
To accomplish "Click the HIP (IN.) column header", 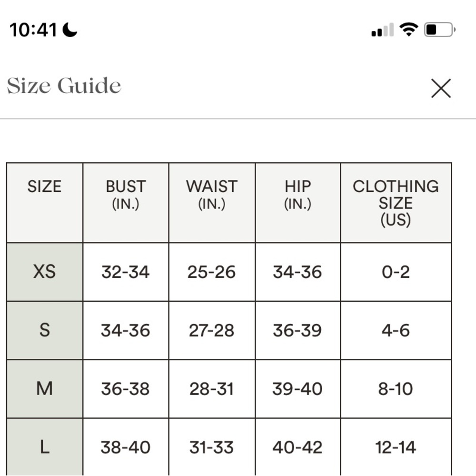I will [298, 202].
